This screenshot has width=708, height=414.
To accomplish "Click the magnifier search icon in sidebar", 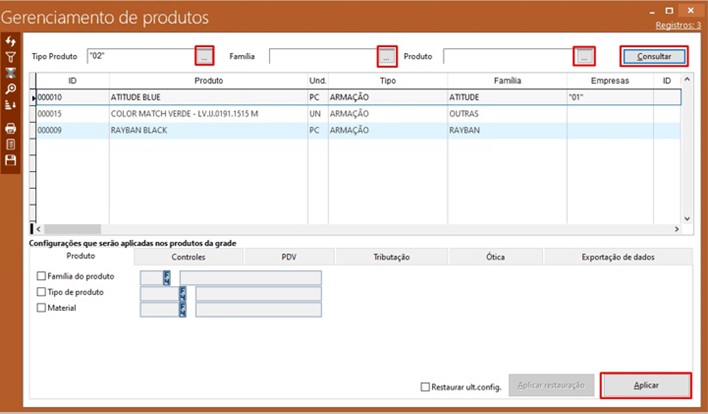I will click(x=11, y=88).
